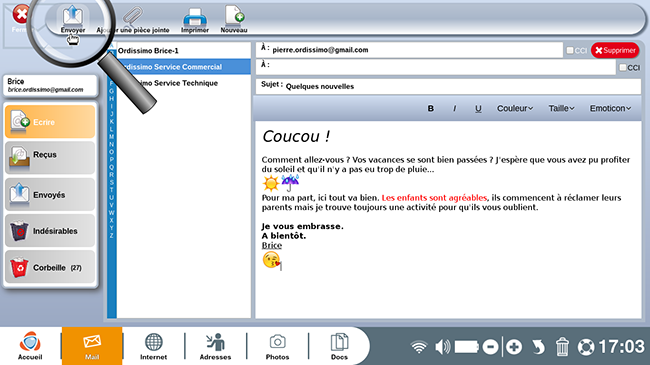650x365 pixels.
Task: Click the Envoyer send mail icon
Action: [73, 20]
